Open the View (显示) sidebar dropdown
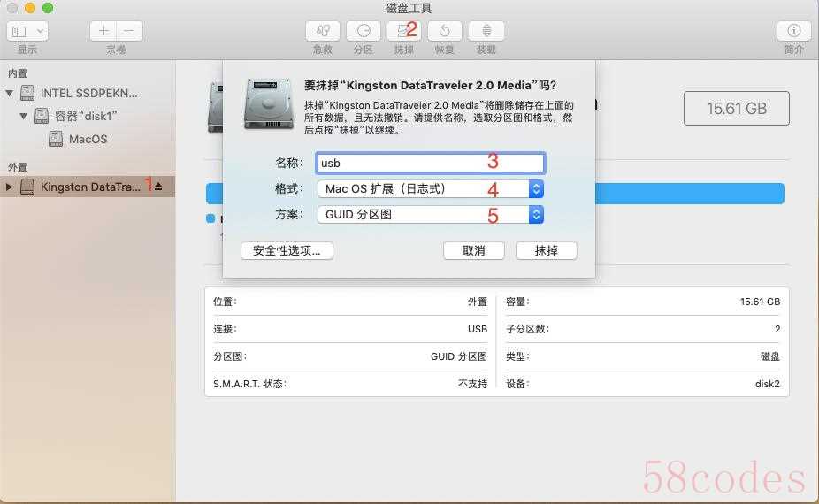The width and height of the screenshot is (819, 504). [x=27, y=31]
